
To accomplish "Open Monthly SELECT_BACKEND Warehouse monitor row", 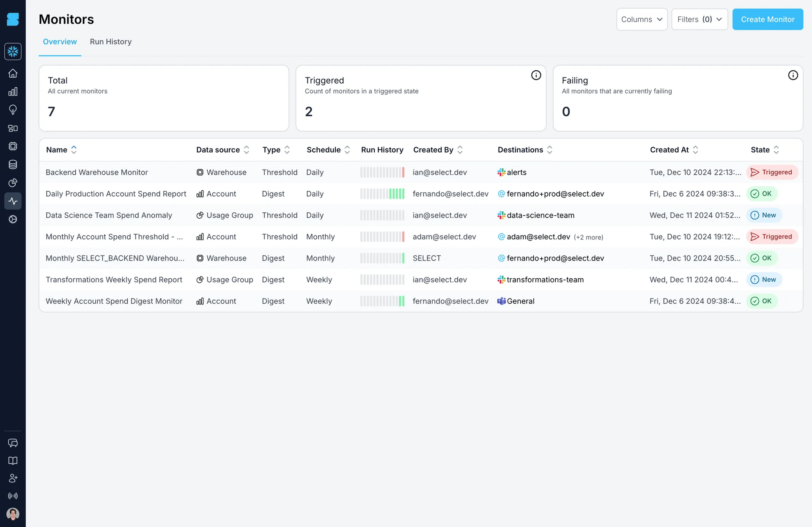I will (x=421, y=258).
